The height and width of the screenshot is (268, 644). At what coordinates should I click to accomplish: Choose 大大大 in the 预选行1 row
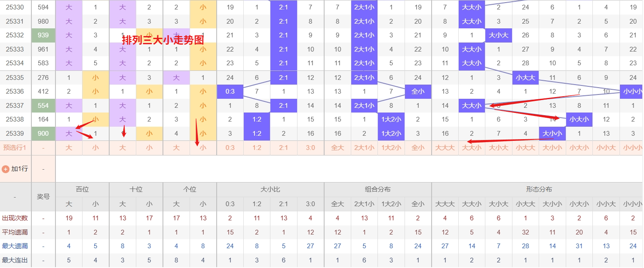click(445, 148)
